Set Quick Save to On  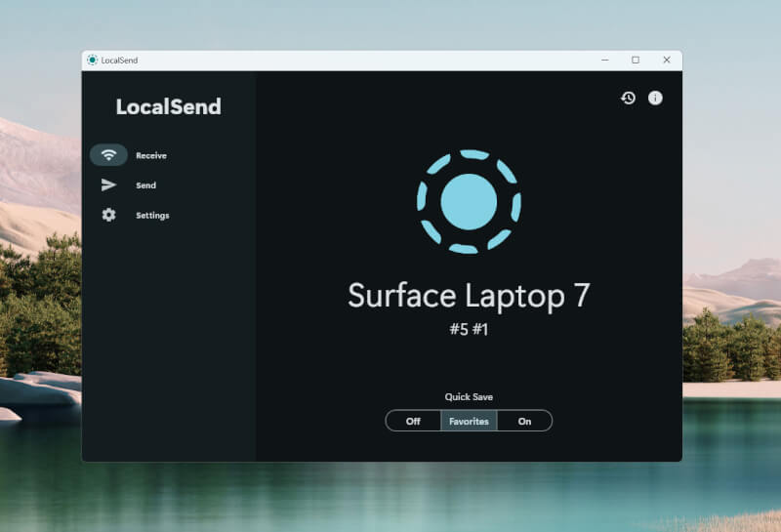[524, 421]
